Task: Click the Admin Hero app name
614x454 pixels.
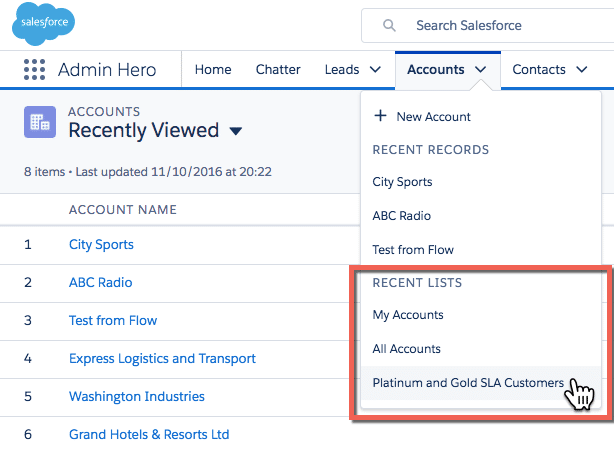Action: [x=107, y=70]
